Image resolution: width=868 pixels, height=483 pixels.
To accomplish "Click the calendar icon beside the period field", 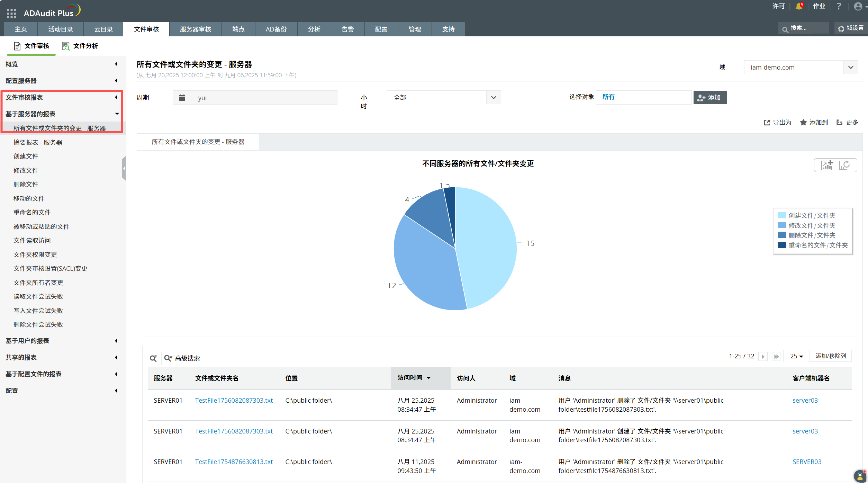I will (182, 98).
